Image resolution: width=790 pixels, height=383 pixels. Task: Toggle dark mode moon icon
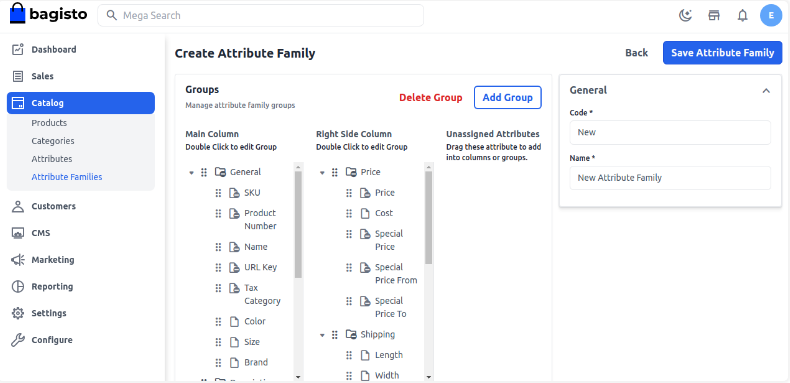click(x=685, y=16)
